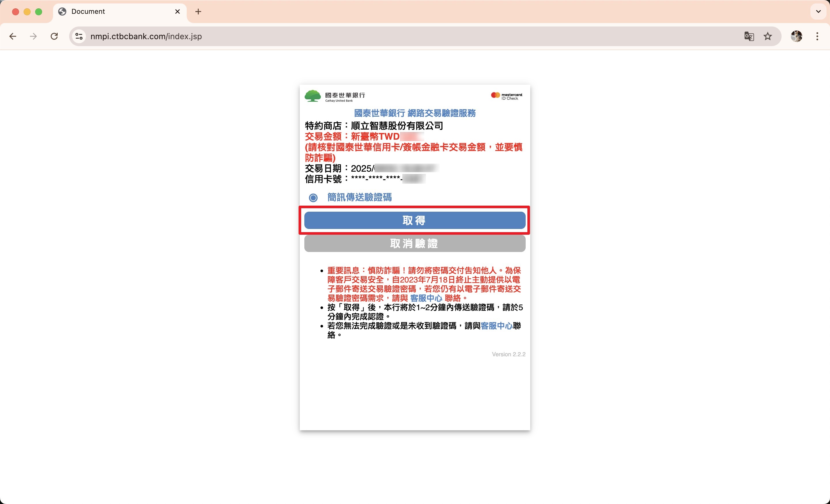Click the Cathay United Bank logo
Viewport: 830px width, 504px height.
click(335, 96)
